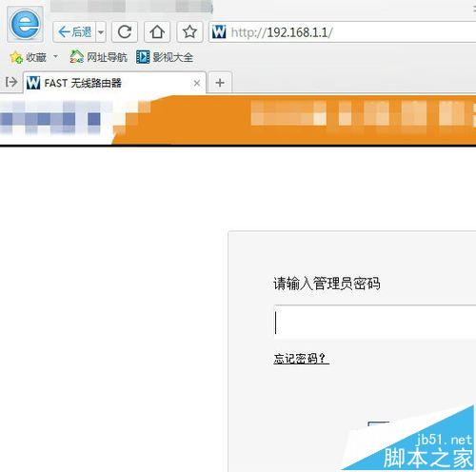Click the address bar showing 192.168.1.1
Viewport: 476px width, 472px height.
click(x=343, y=32)
